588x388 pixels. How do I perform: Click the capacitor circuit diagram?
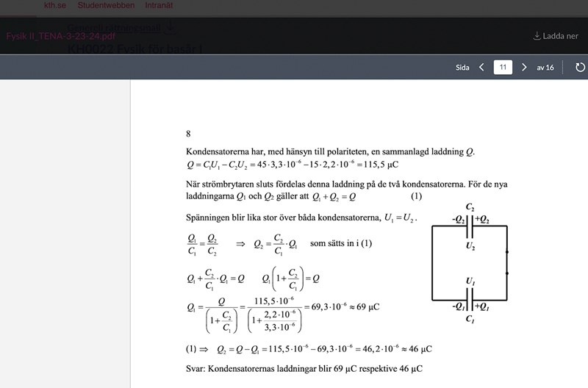(x=469, y=263)
